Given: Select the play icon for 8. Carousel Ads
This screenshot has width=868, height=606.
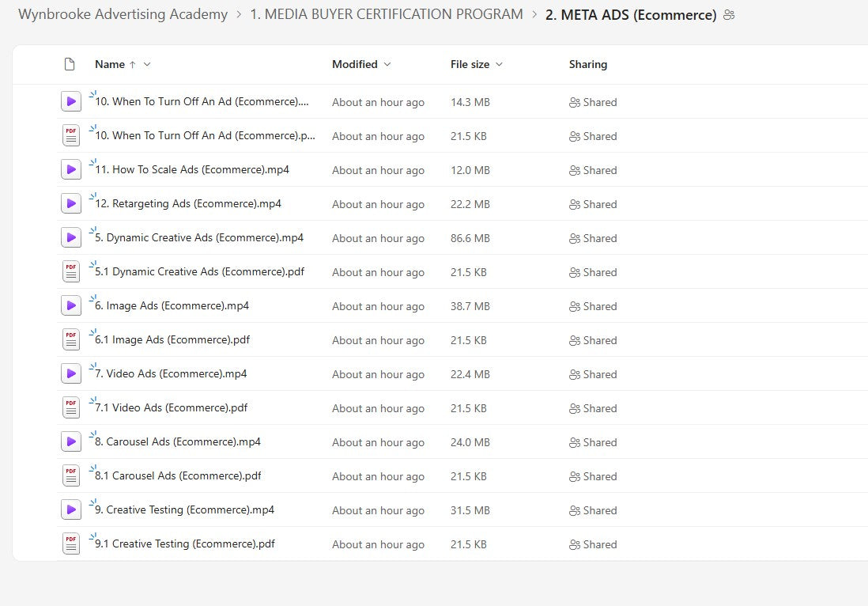Looking at the screenshot, I should tap(71, 441).
